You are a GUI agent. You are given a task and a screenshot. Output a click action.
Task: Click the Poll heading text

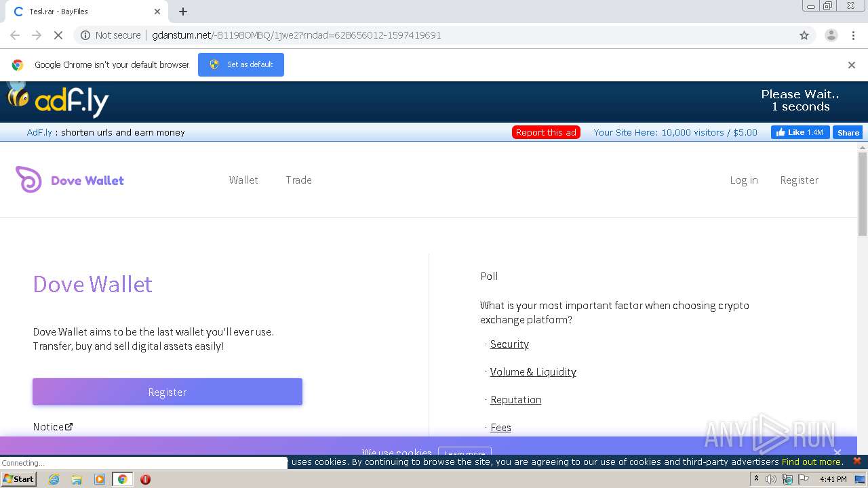click(x=489, y=276)
